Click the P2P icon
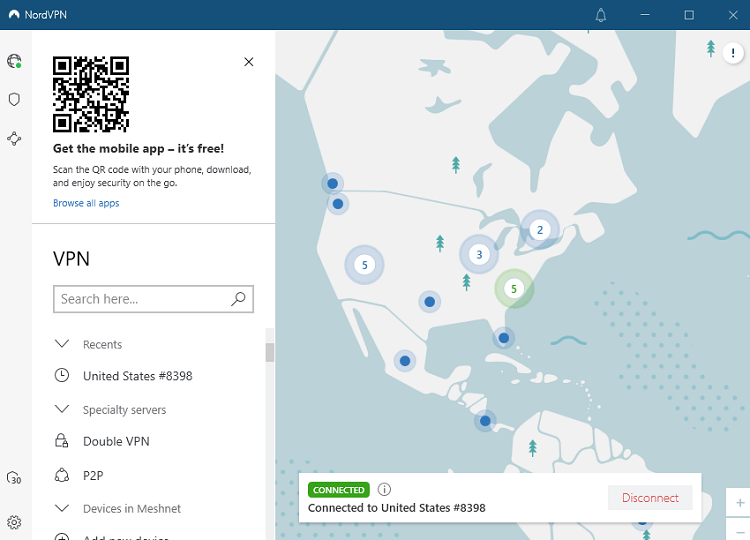The image size is (750, 540). 62,475
